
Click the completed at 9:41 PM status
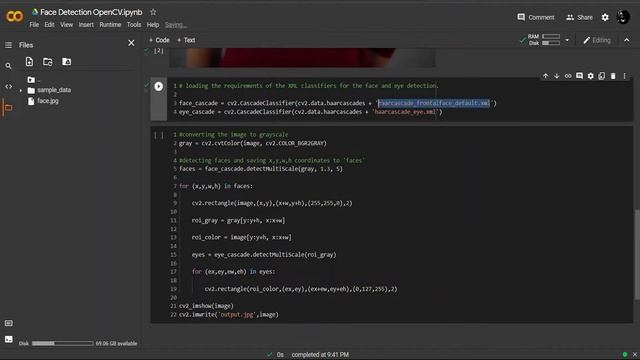(320, 355)
